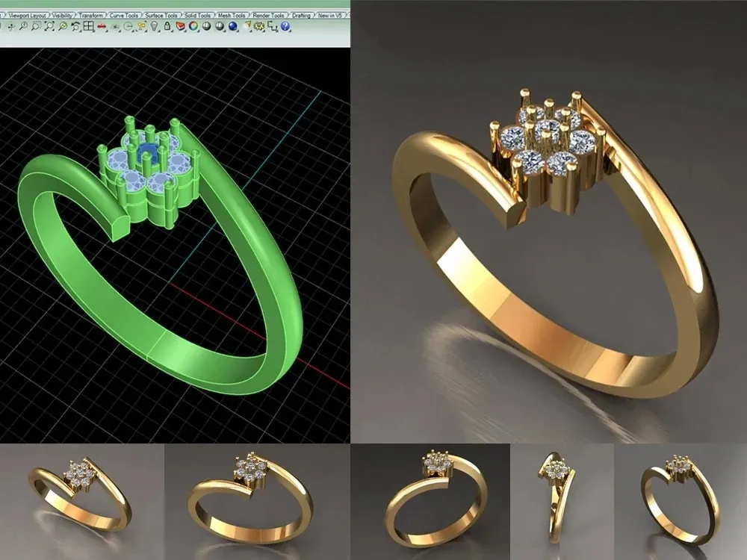The height and width of the screenshot is (560, 747).
Task: Open the Viewport Layout tab
Action: (x=28, y=15)
